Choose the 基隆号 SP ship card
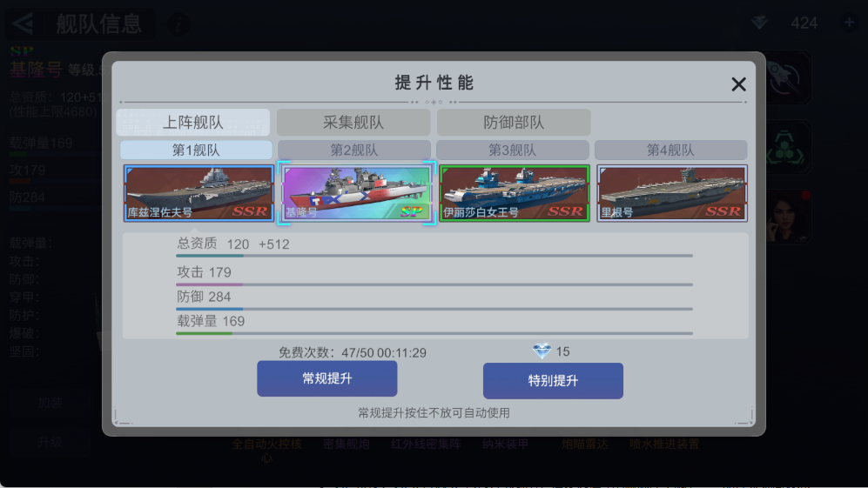Screen dimensions: 868x488 click(x=356, y=193)
